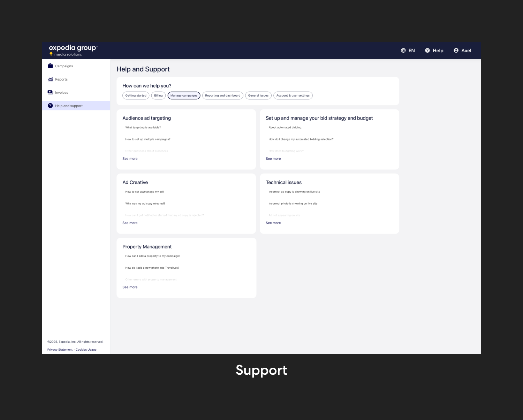The image size is (523, 420).
Task: Enable the Billing filter chip
Action: pos(158,95)
